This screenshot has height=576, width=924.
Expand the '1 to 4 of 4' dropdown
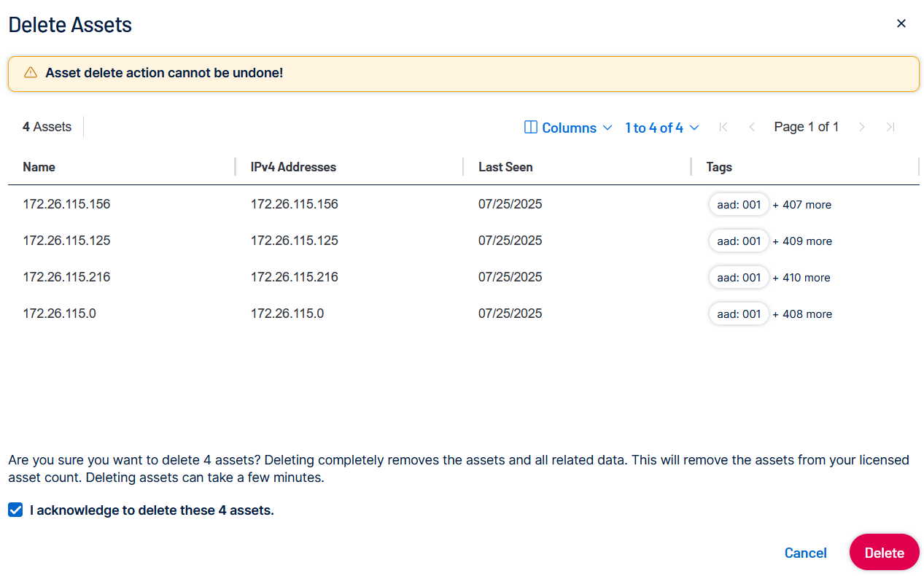click(661, 128)
